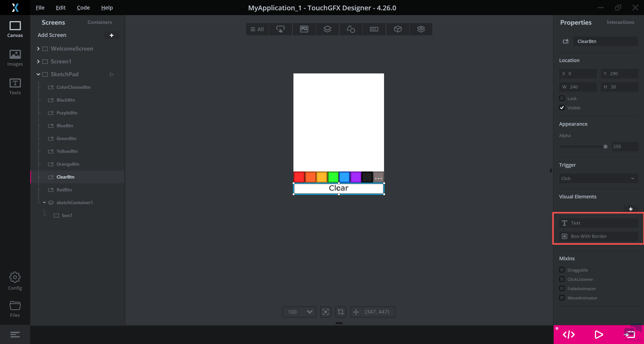644x344 pixels.
Task: Click the Generate Code icon
Action: click(569, 334)
